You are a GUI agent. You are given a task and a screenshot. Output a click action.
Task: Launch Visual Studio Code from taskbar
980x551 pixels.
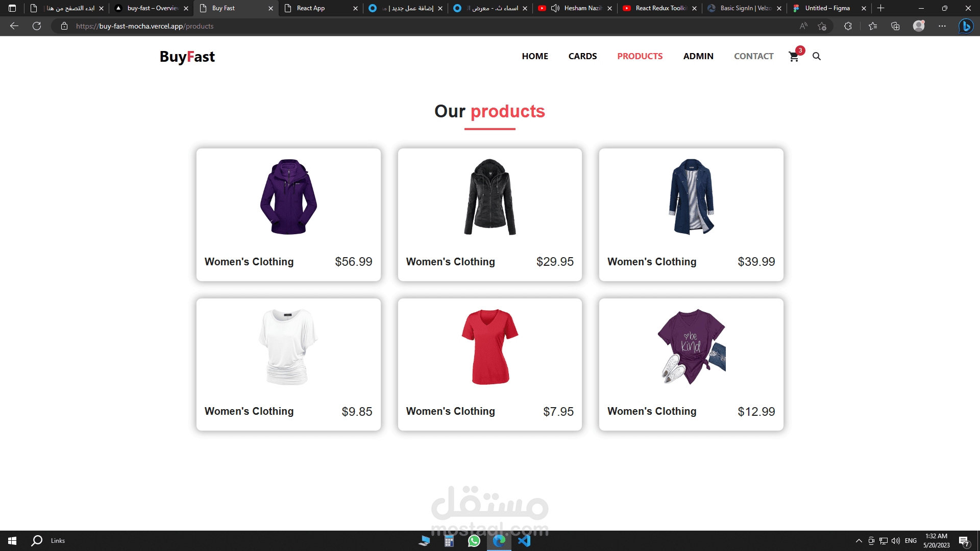(524, 541)
